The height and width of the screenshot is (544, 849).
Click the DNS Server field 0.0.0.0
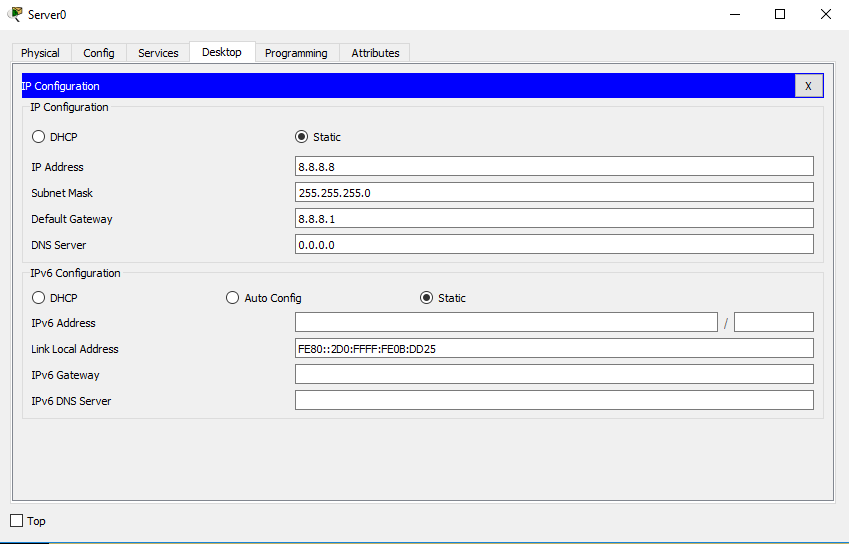click(554, 244)
